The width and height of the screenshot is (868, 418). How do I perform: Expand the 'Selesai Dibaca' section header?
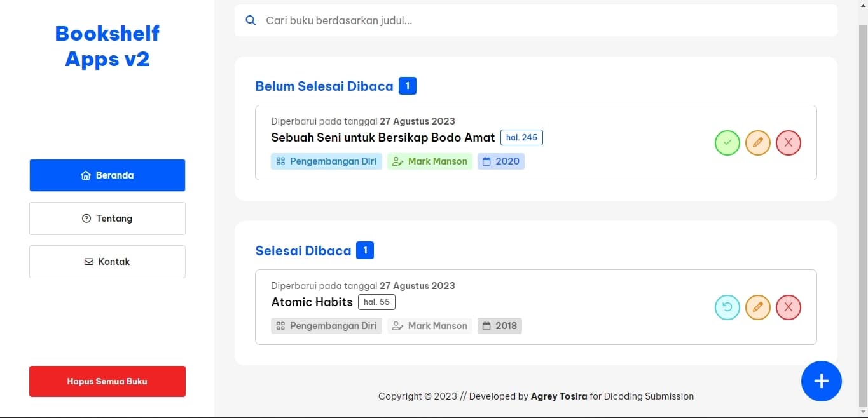pos(303,250)
